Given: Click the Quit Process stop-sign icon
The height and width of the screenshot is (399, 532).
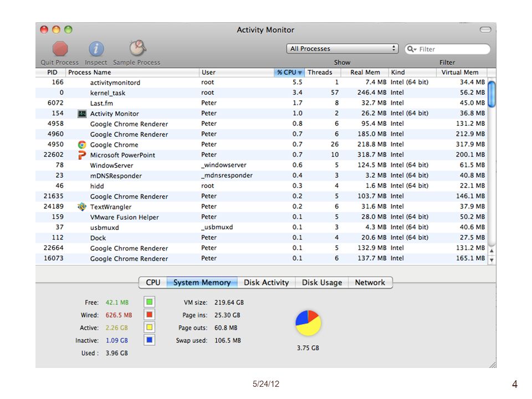Looking at the screenshot, I should pos(60,49).
